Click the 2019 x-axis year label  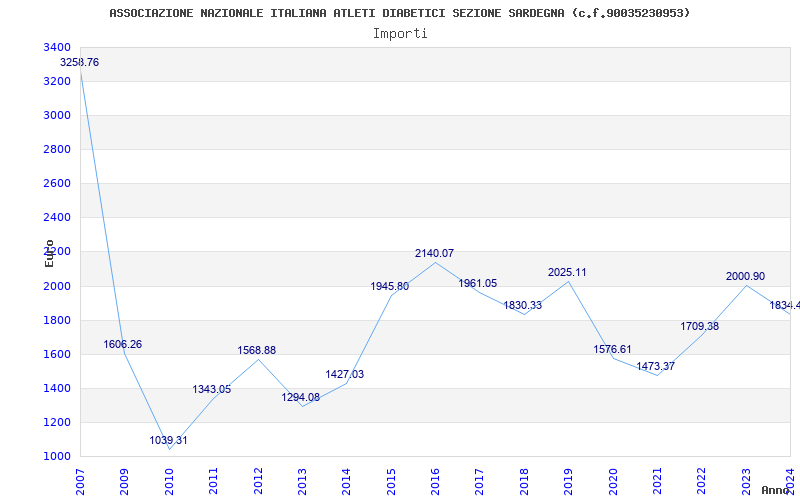[568, 482]
